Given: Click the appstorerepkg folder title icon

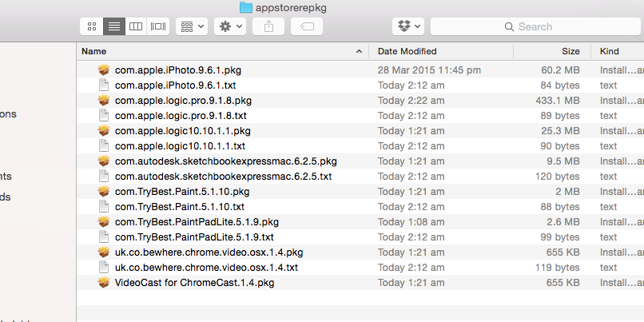Looking at the screenshot, I should click(x=245, y=7).
